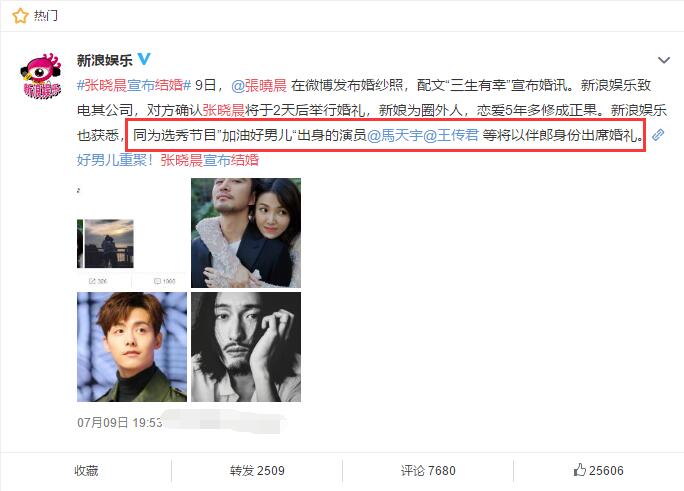Click the link chain icon after the text
684x491 pixels.
point(658,135)
